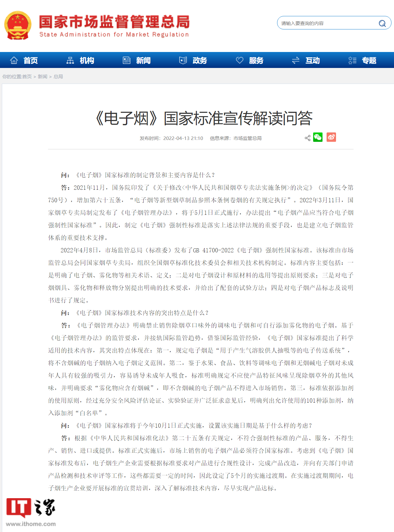This screenshot has height=532, width=394.
Task: Click the home icon beside 首页
Action: tap(14, 60)
